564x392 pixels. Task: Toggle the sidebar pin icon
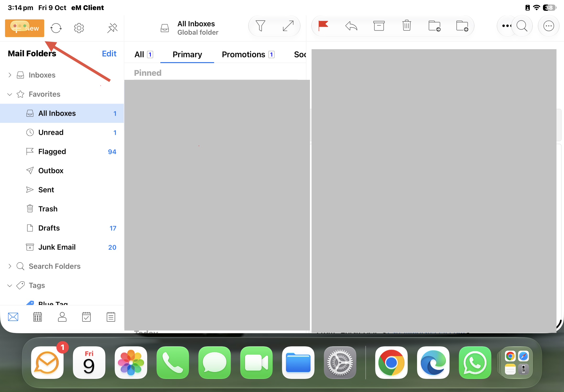tap(113, 28)
